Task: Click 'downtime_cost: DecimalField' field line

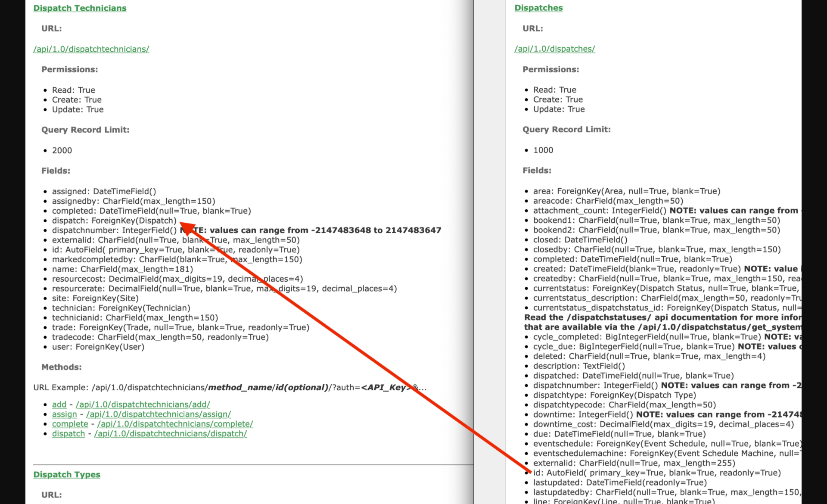Action: [x=663, y=424]
